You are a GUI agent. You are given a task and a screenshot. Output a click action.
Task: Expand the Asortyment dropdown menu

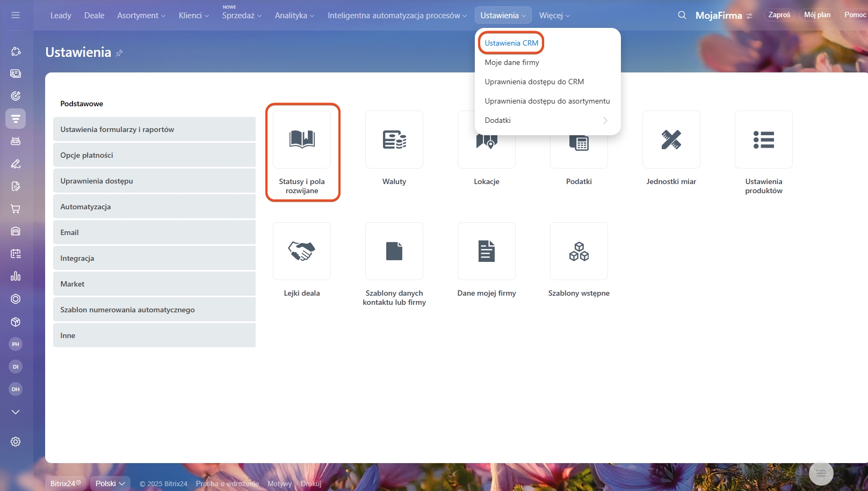tap(141, 16)
